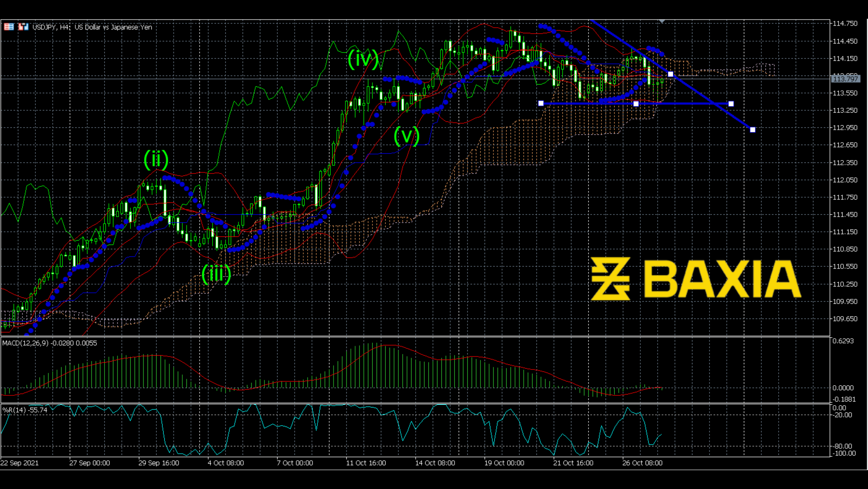
Task: Select the trendline's middle anchor handle
Action: point(671,74)
